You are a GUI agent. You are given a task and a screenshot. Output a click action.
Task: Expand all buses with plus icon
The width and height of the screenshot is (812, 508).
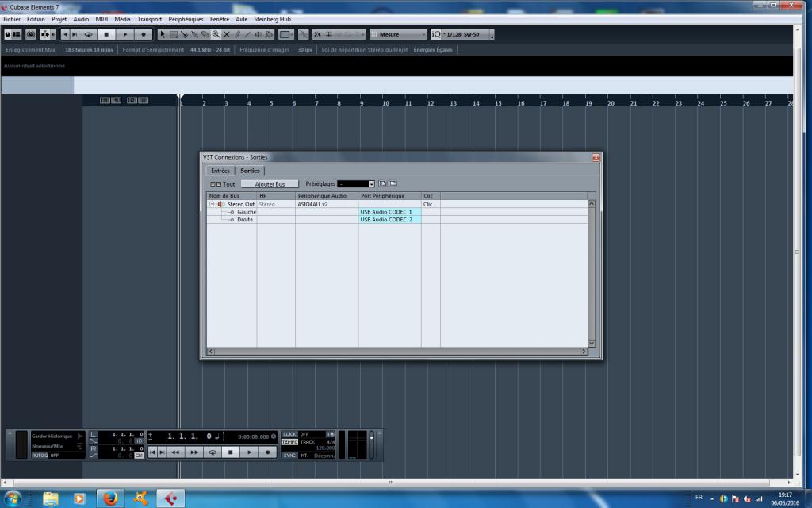tap(213, 184)
